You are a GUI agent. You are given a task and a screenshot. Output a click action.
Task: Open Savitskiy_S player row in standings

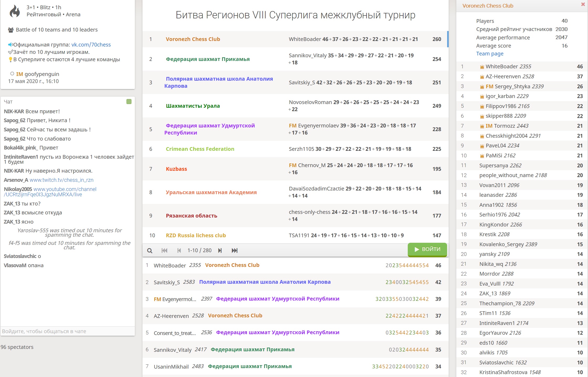[295, 282]
